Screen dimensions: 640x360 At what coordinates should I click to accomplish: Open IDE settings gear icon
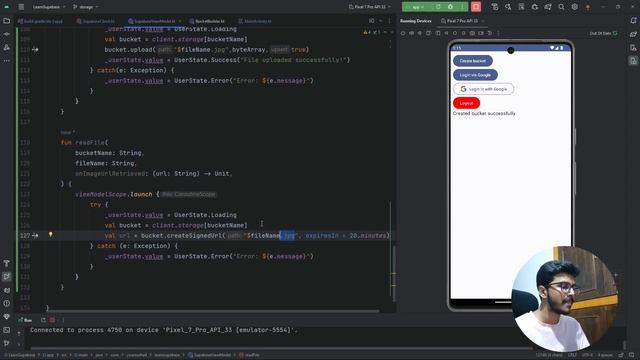tap(574, 7)
